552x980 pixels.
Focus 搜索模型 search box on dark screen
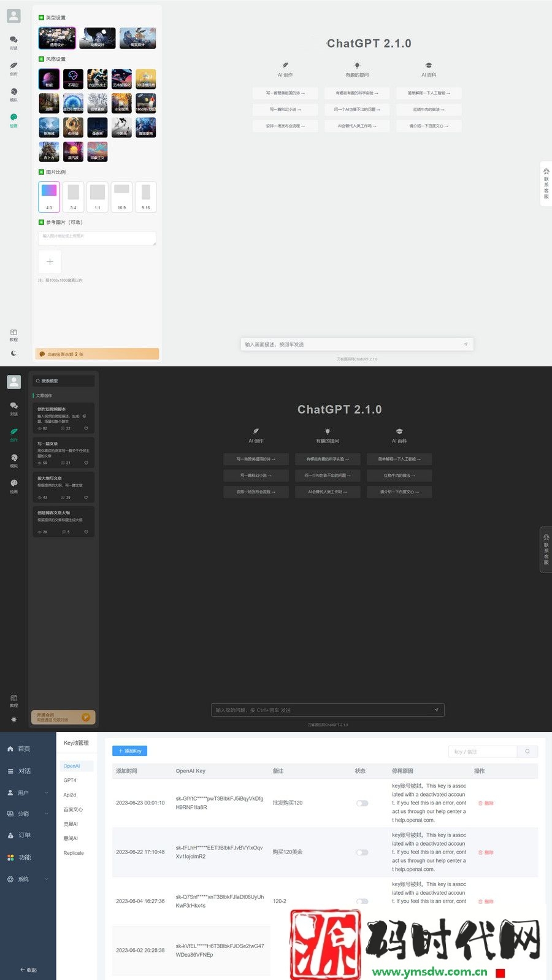(64, 381)
